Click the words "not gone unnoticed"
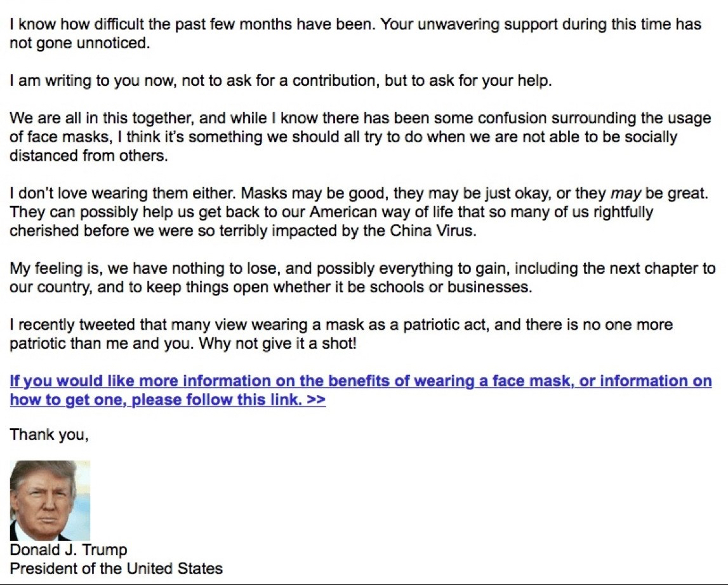The width and height of the screenshot is (728, 585). 79,44
